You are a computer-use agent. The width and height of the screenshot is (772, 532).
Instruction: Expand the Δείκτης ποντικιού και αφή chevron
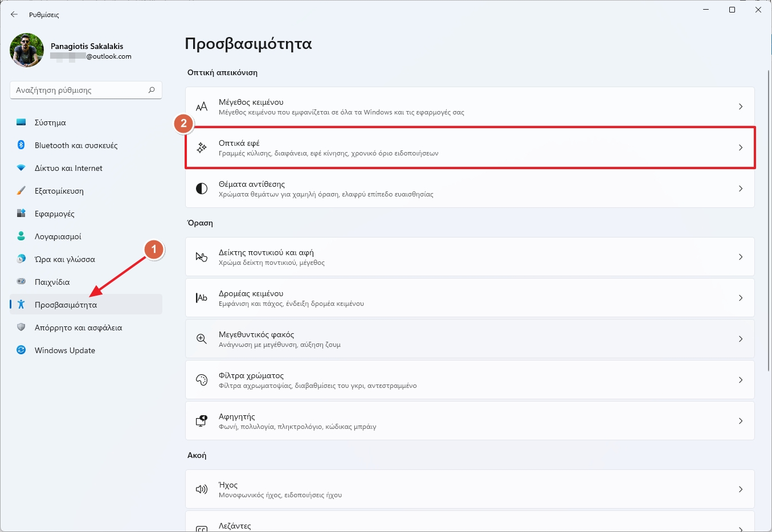pos(740,257)
